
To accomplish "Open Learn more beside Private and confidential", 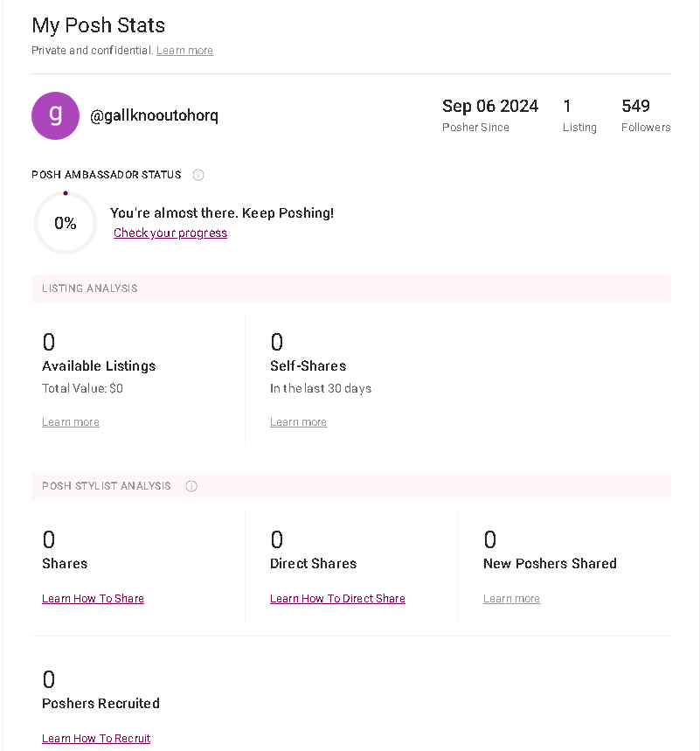I will pos(184,51).
